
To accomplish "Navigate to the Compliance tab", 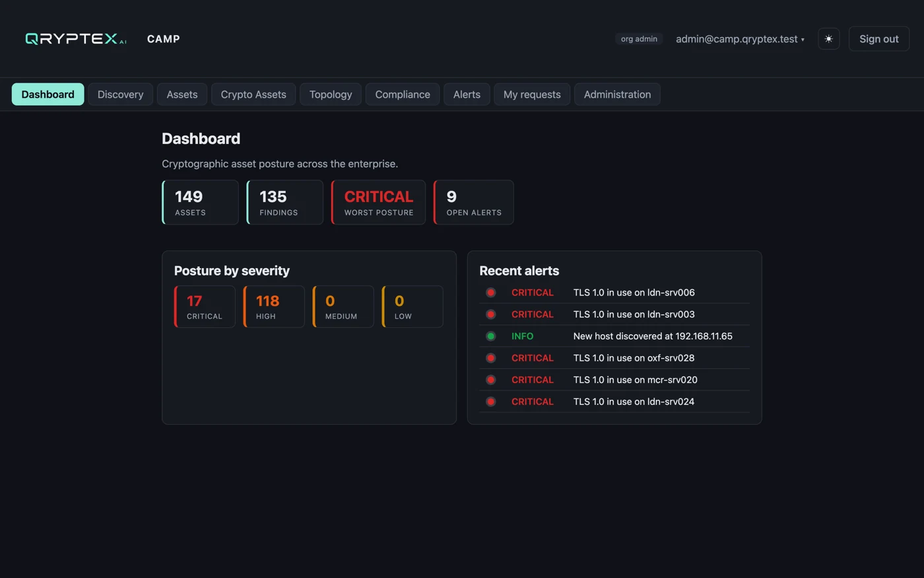I will [403, 94].
